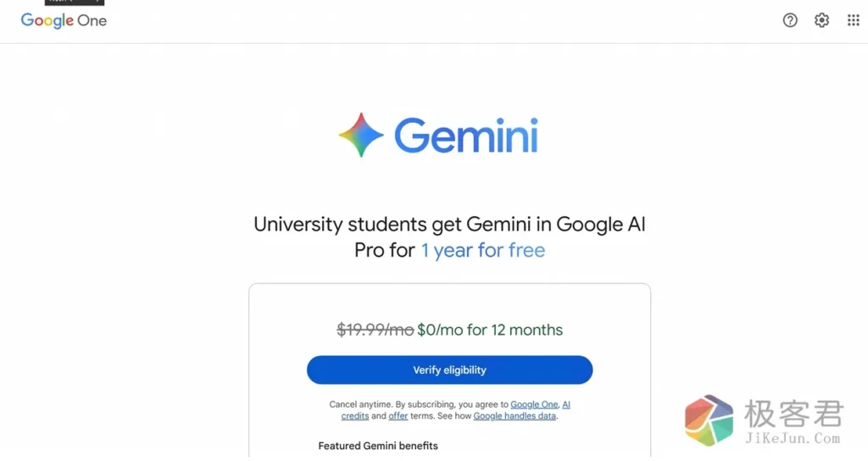Click the "1 year for free" blue text
This screenshot has height=461, width=868.
click(x=482, y=250)
